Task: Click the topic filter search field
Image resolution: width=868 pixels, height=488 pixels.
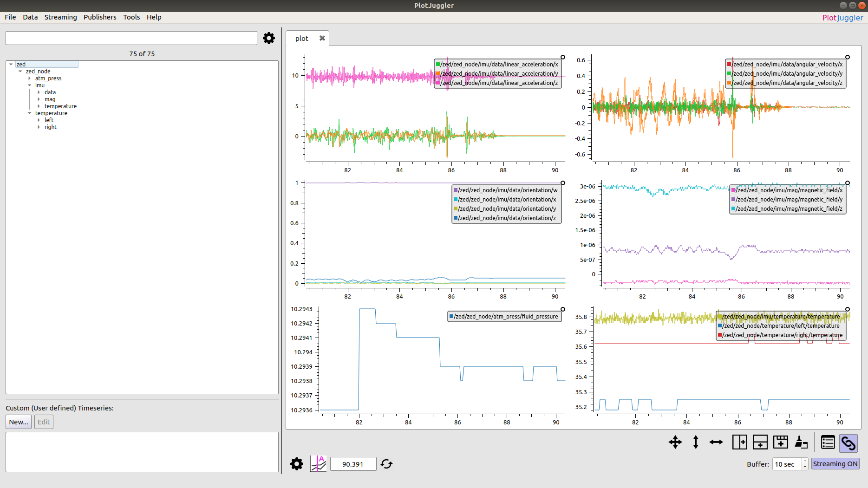Action: 131,38
